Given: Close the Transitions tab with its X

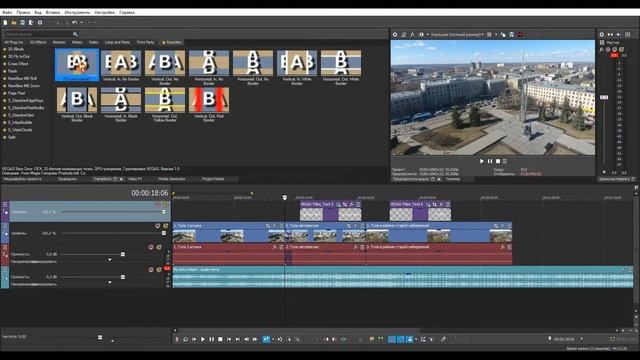Looking at the screenshot, I should tap(121, 179).
